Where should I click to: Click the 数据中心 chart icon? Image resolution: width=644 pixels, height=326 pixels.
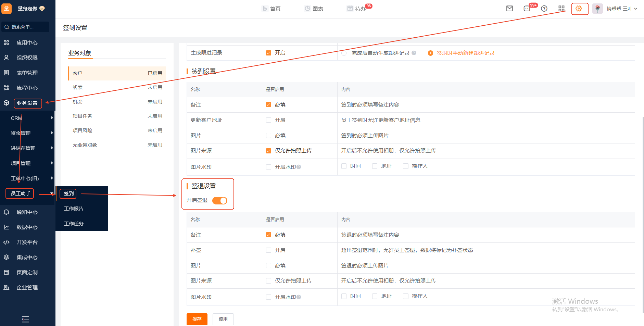tap(6, 227)
